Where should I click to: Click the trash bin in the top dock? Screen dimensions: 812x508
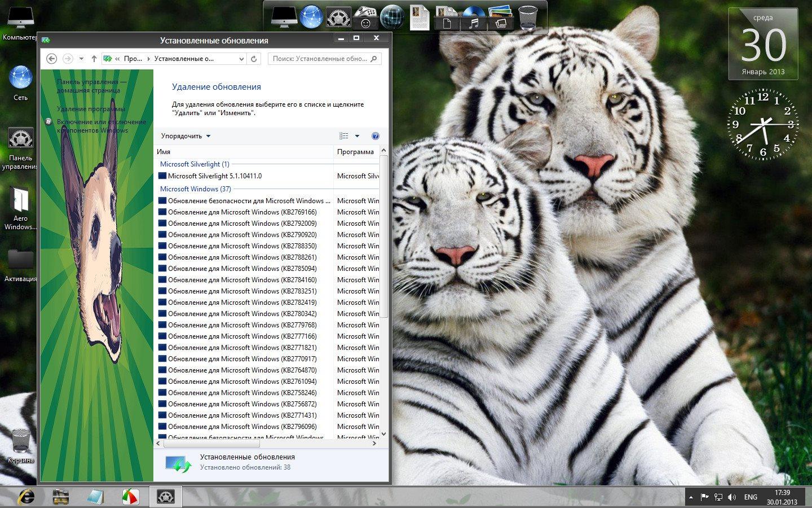tap(528, 18)
